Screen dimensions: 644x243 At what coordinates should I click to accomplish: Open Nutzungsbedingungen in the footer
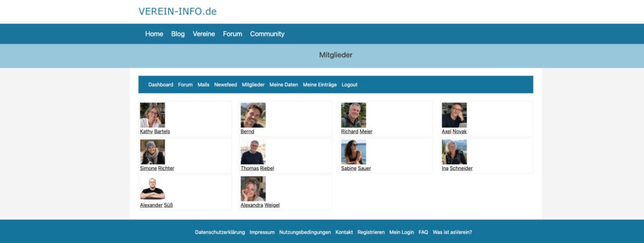point(305,232)
